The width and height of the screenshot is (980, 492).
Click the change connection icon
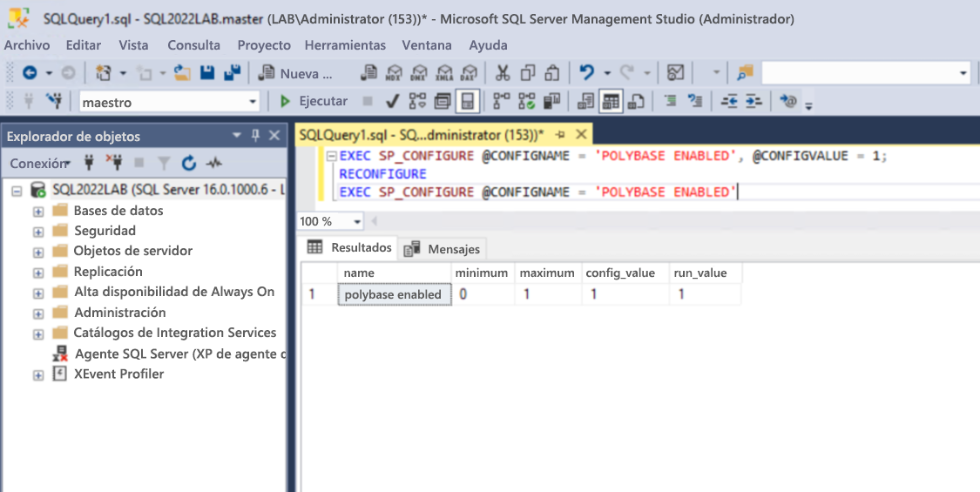[54, 101]
